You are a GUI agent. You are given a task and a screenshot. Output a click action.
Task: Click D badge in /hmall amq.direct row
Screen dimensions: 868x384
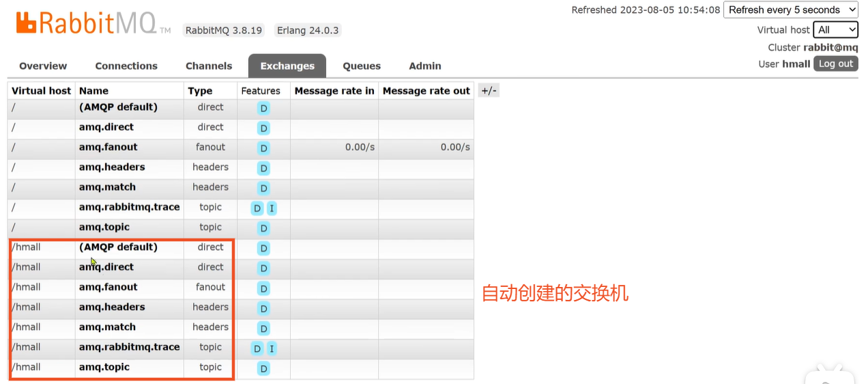point(263,268)
